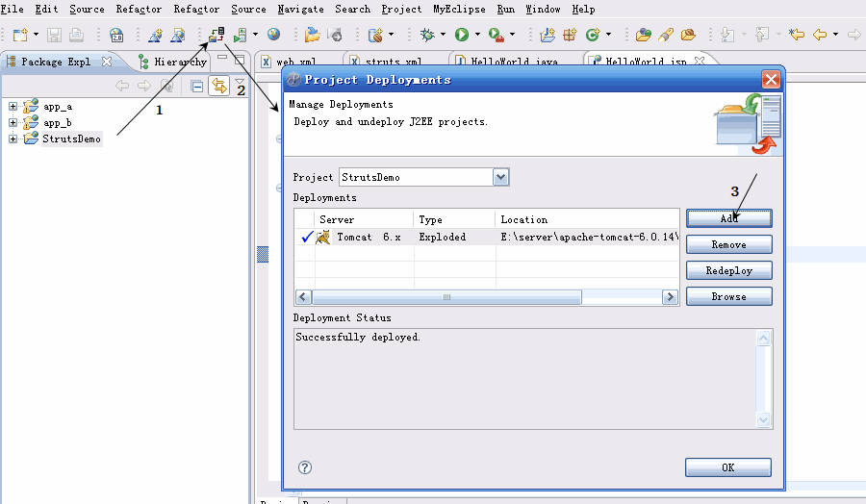
Task: Click the Run/Stop servers toolbar icon
Action: tap(240, 36)
